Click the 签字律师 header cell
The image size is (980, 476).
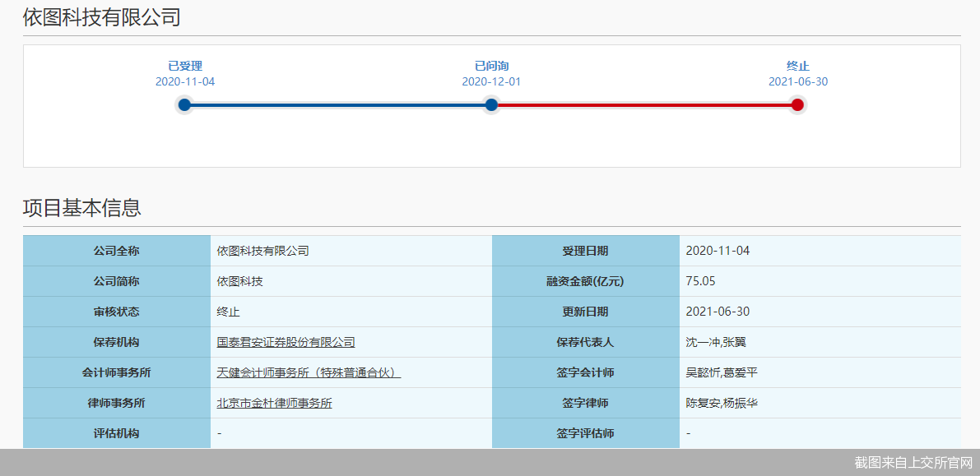coord(586,404)
